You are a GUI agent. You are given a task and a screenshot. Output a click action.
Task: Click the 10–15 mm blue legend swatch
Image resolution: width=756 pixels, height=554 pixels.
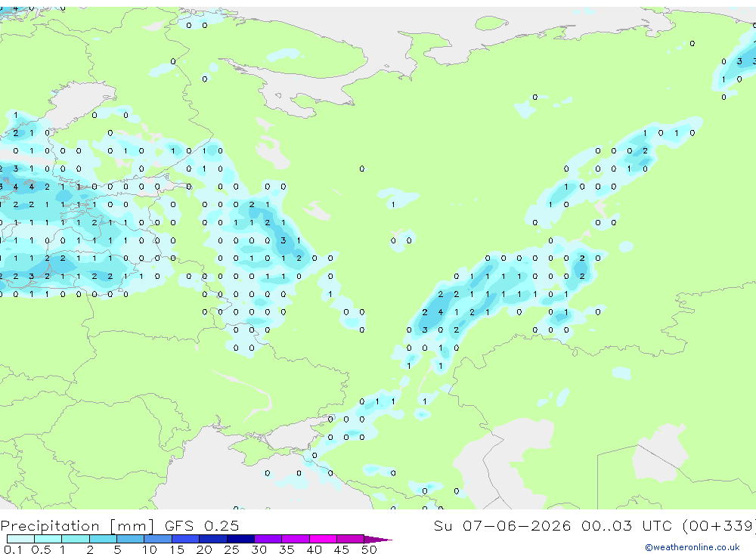pyautogui.click(x=158, y=539)
